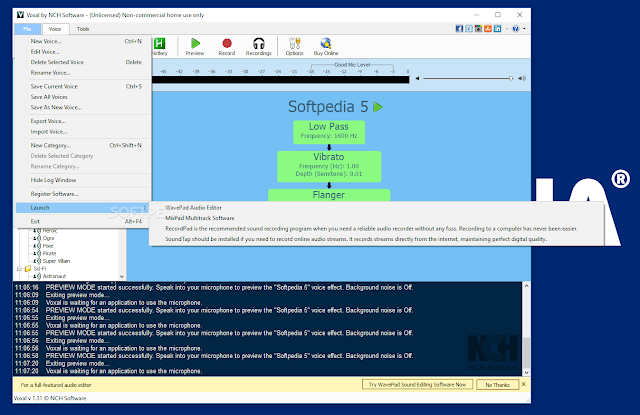Select the Flanger effect block
This screenshot has height=415, width=640.
point(329,195)
